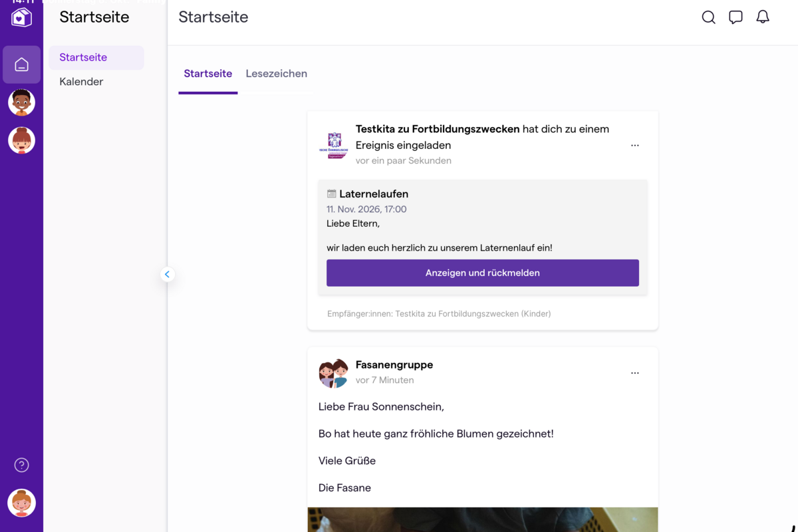Screen dimensions: 798x532
Task: Click Anzeigen und rückmelden button
Action: [x=483, y=273]
